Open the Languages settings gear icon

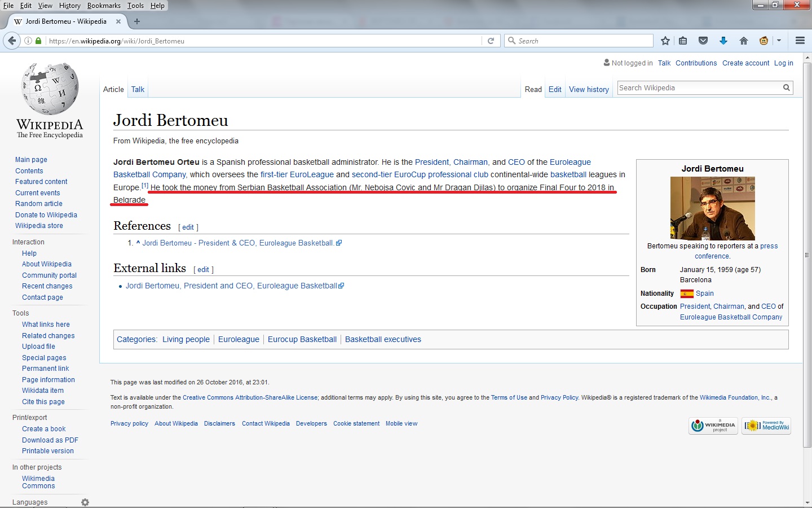point(85,502)
